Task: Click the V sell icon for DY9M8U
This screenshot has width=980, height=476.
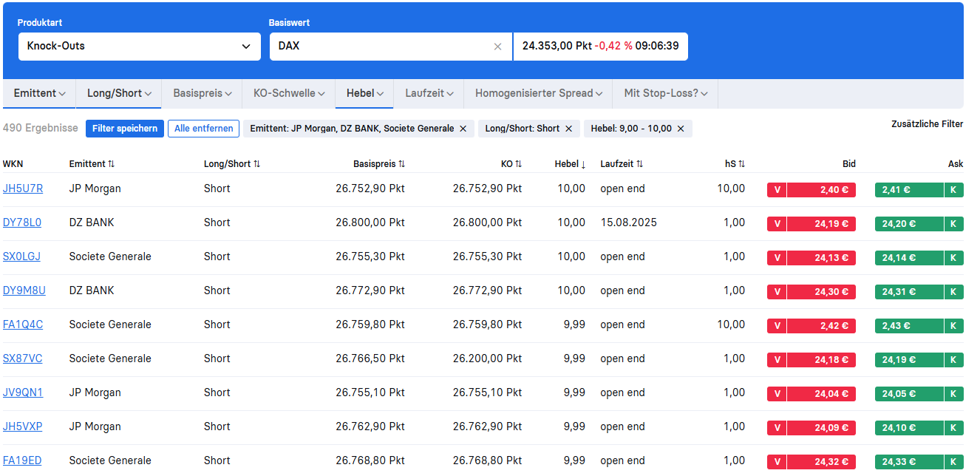Action: [x=777, y=291]
